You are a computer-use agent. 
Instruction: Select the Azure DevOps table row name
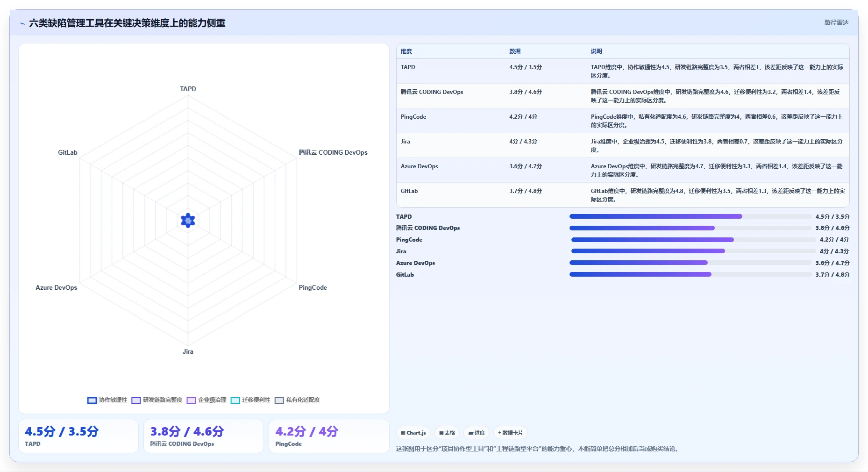420,166
